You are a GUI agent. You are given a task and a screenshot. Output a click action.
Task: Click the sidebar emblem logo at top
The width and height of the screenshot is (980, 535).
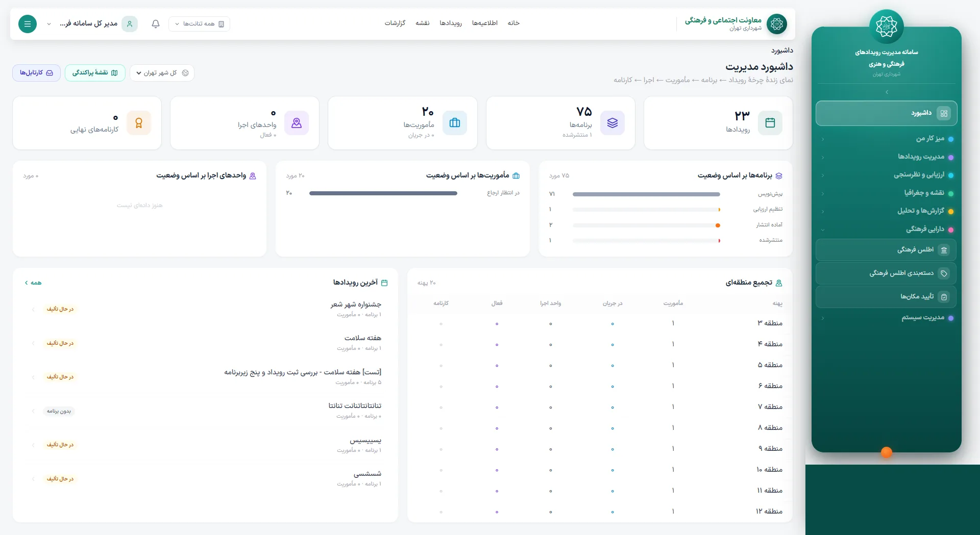pyautogui.click(x=887, y=27)
